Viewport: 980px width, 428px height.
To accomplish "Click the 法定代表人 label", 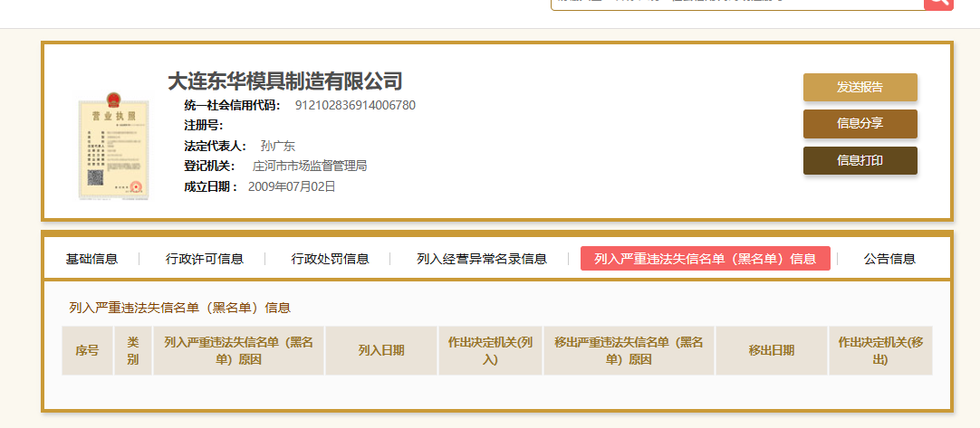I will (216, 147).
